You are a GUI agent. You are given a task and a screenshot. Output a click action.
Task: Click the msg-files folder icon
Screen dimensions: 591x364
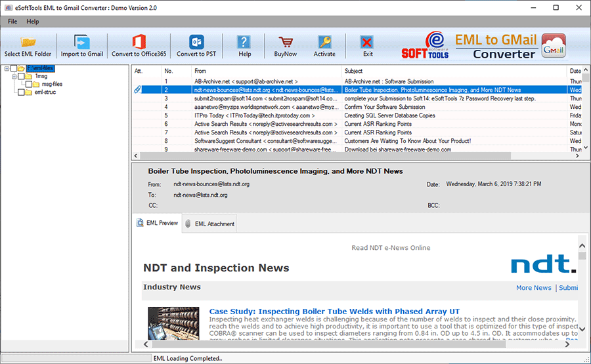[36, 84]
